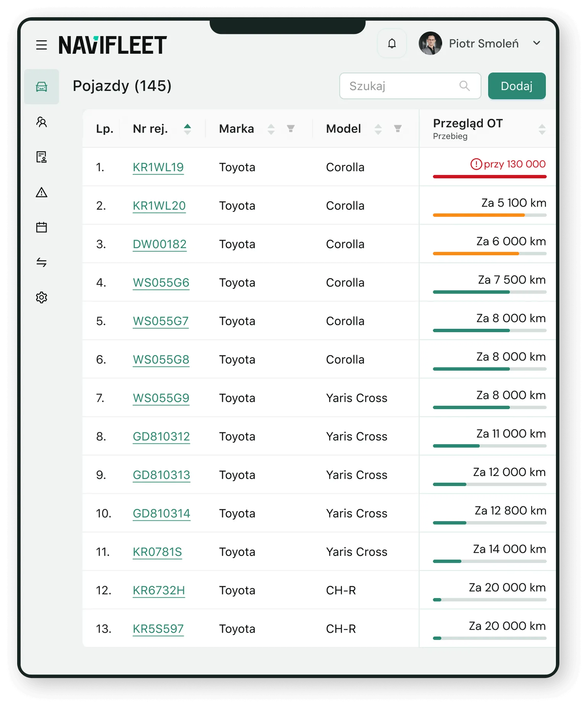
Task: Filter the Marka column
Action: click(291, 129)
